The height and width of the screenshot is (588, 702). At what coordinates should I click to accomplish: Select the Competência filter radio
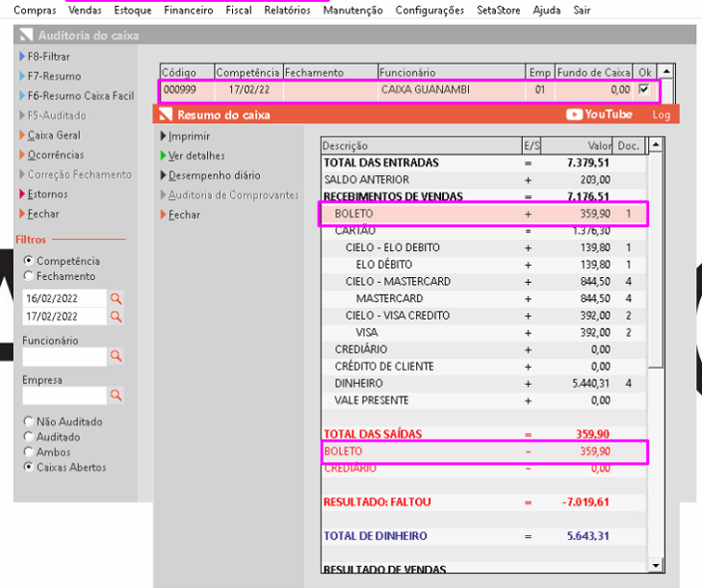tap(29, 261)
